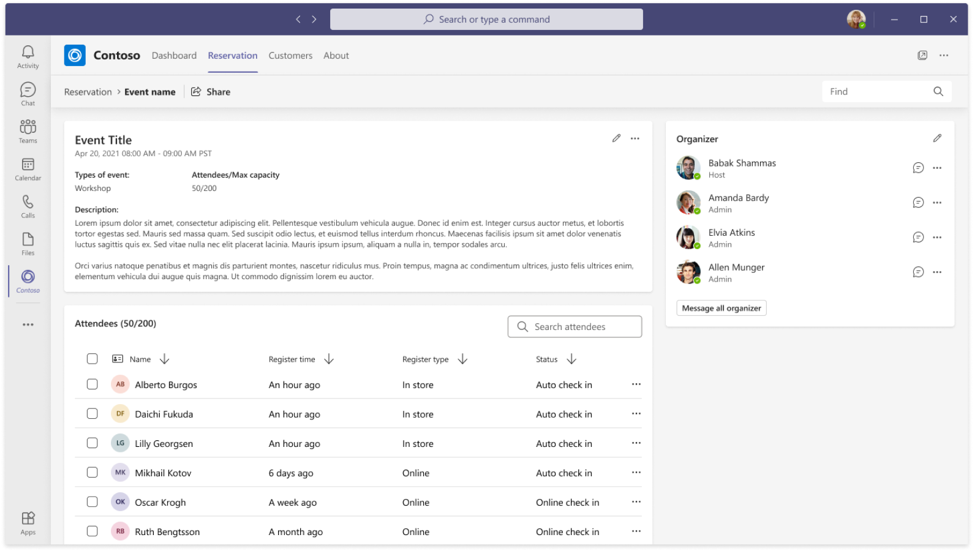Open Files in the sidebar
Viewport: 980px width, 551px height.
28,244
